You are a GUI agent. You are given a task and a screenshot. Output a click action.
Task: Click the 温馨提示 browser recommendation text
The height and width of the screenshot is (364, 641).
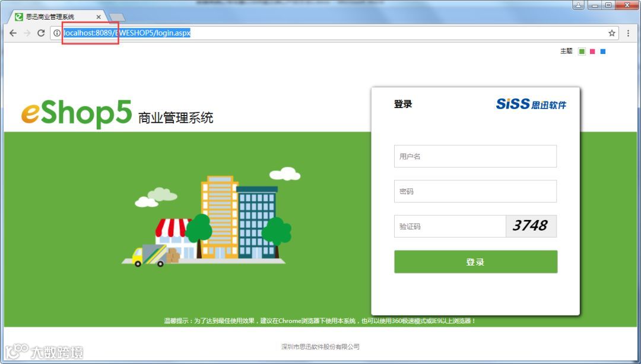320,321
